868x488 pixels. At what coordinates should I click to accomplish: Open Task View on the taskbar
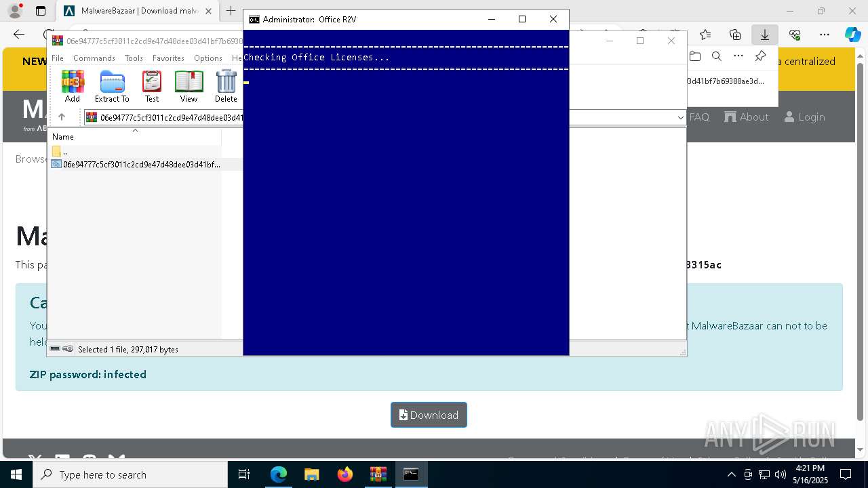click(244, 474)
